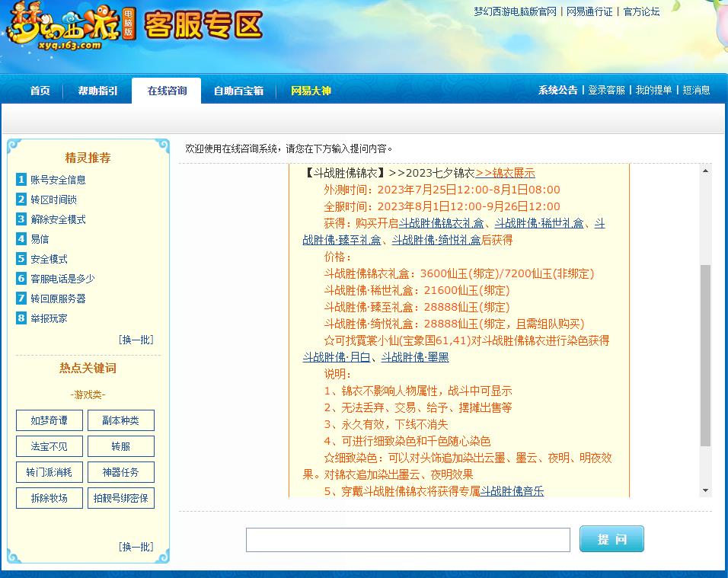Select recommendation 易信
This screenshot has width=728, height=578.
coord(40,239)
